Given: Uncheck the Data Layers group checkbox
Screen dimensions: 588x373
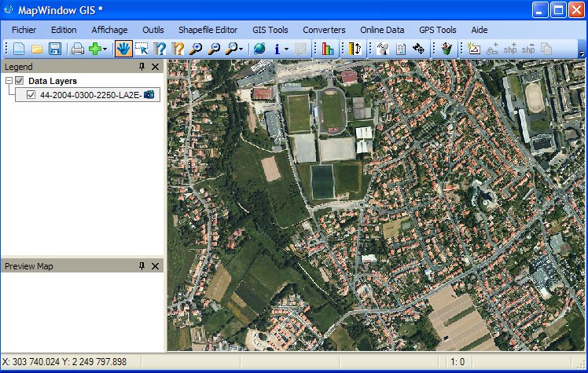Looking at the screenshot, I should [20, 81].
